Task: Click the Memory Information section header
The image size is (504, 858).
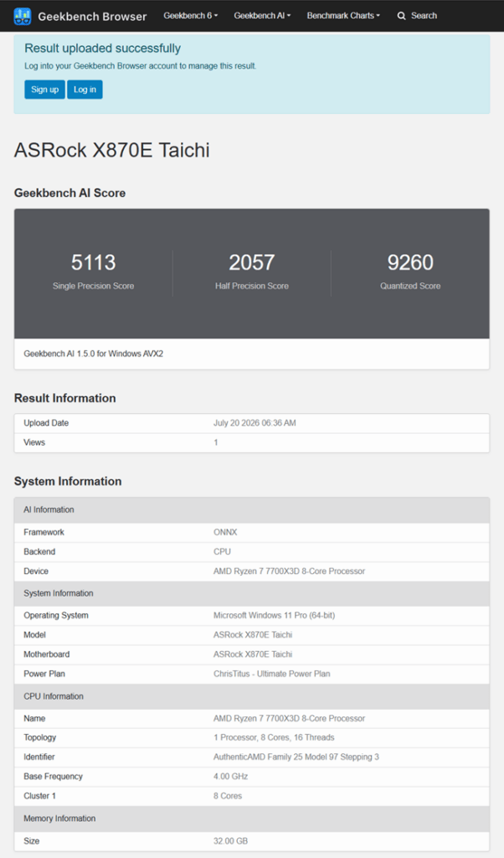Action: click(251, 818)
